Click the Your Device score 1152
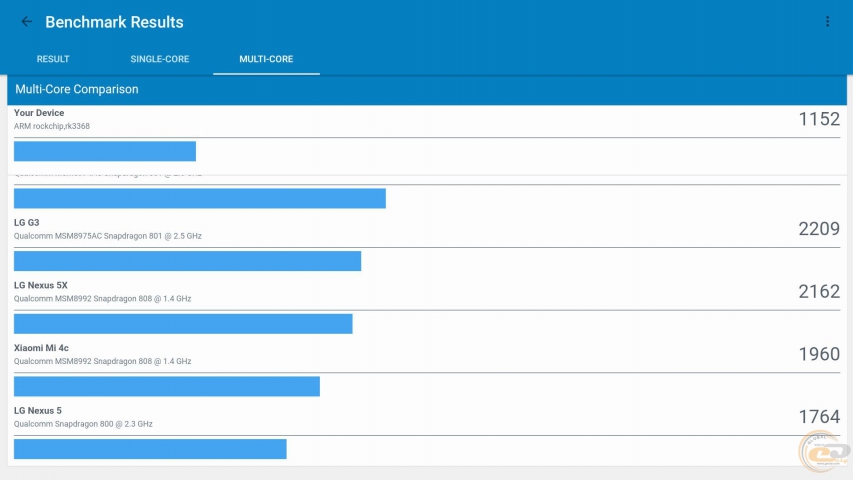This screenshot has width=853, height=480. 818,120
